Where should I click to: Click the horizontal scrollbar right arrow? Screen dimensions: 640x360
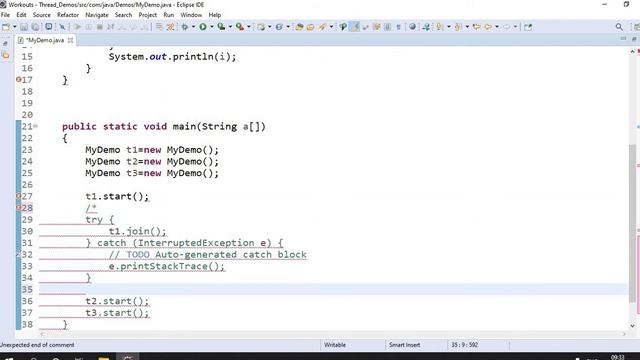tap(624, 334)
